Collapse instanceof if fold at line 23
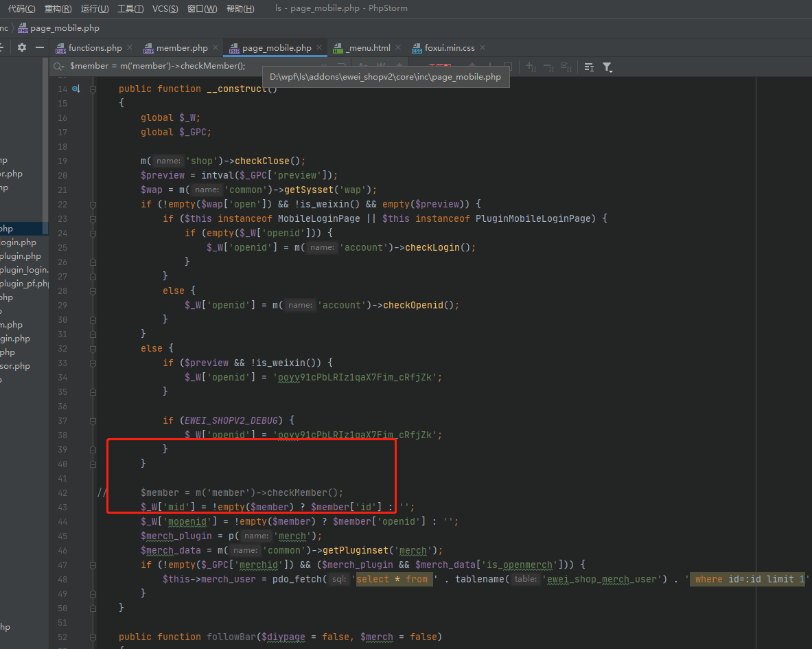Screen dimensions: 812x649 coord(93,219)
